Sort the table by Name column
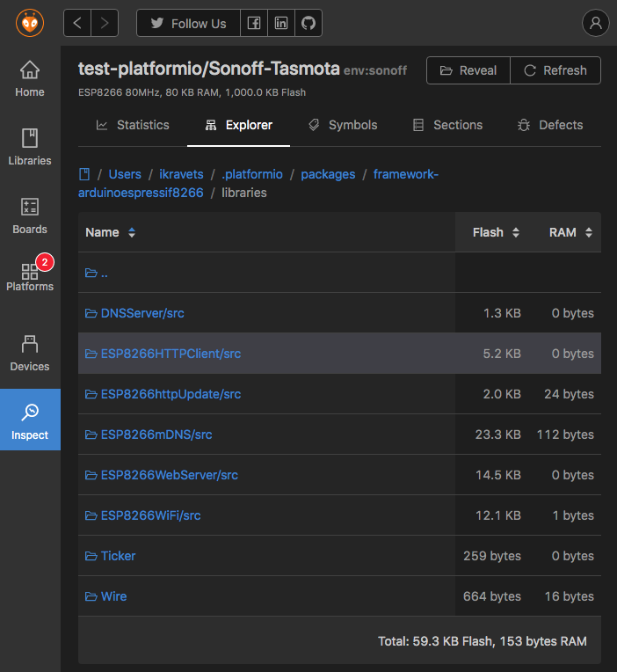The height and width of the screenshot is (672, 617). click(111, 232)
